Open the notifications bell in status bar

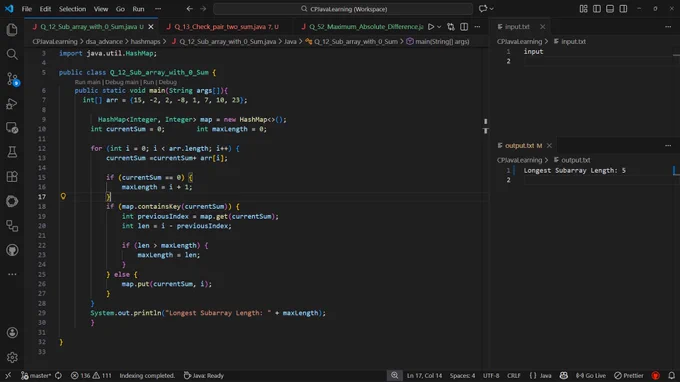click(x=671, y=375)
